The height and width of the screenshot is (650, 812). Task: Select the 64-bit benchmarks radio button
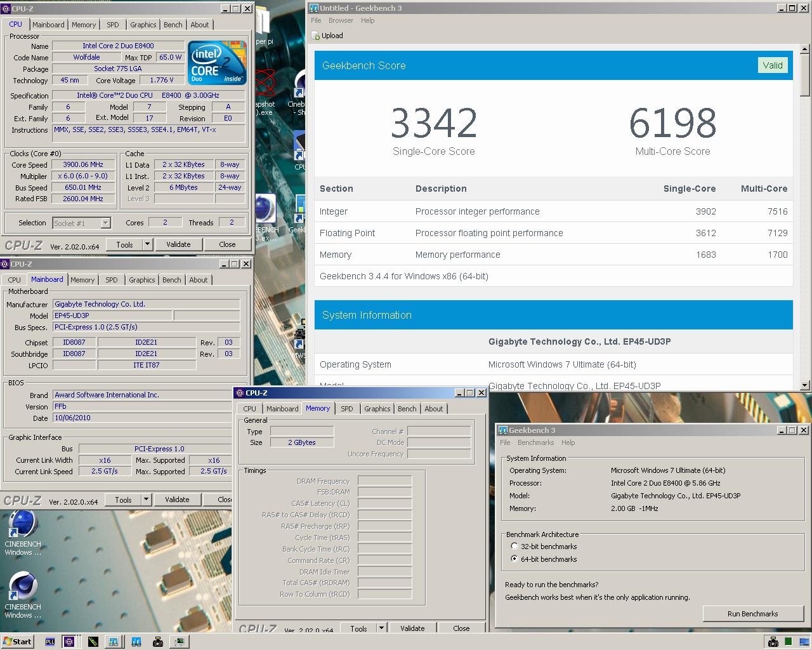click(x=514, y=559)
